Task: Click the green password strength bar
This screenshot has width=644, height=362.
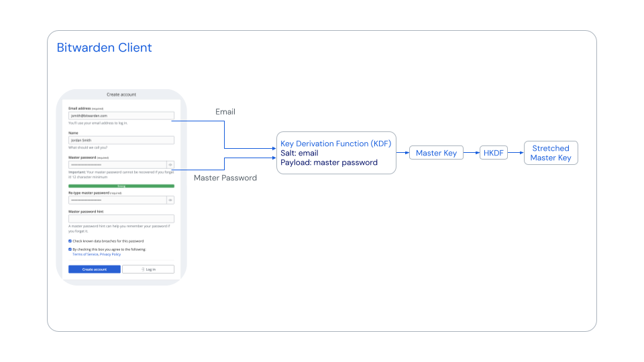Action: click(x=121, y=186)
